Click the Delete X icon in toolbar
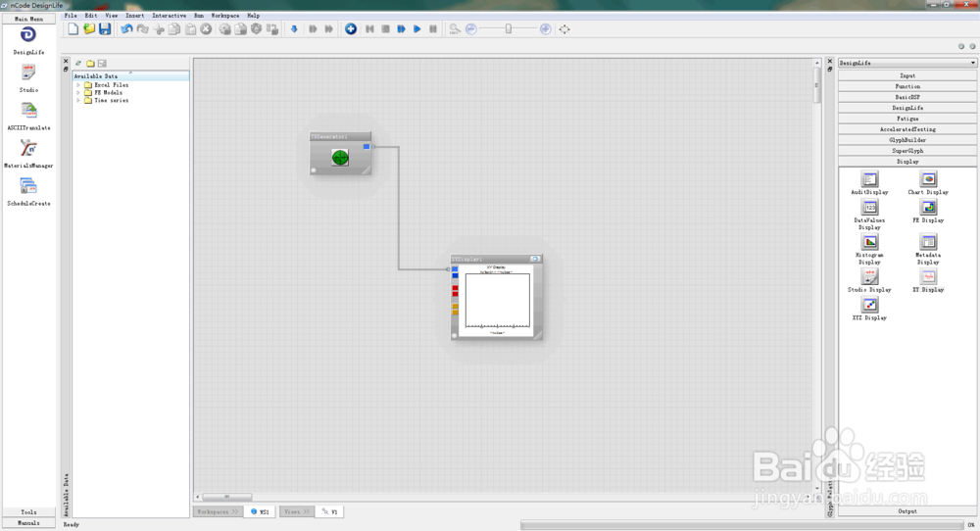The width and height of the screenshot is (980, 531). coord(206,28)
